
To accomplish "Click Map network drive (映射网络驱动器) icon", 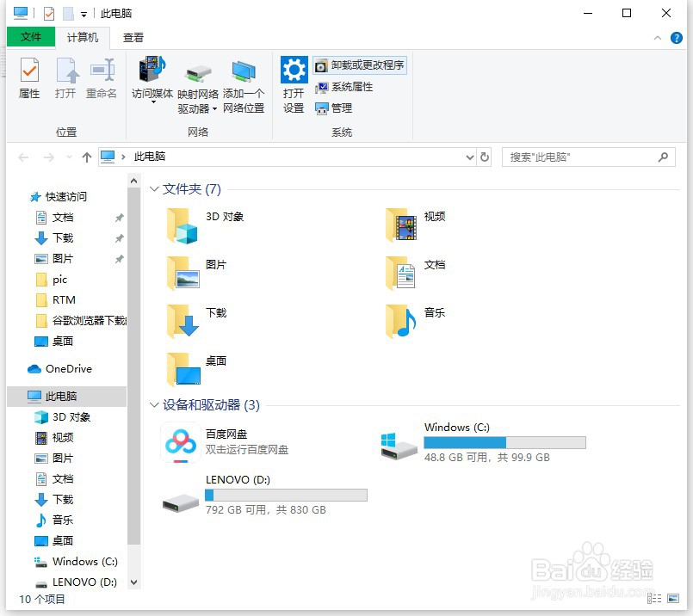I will coord(198,74).
